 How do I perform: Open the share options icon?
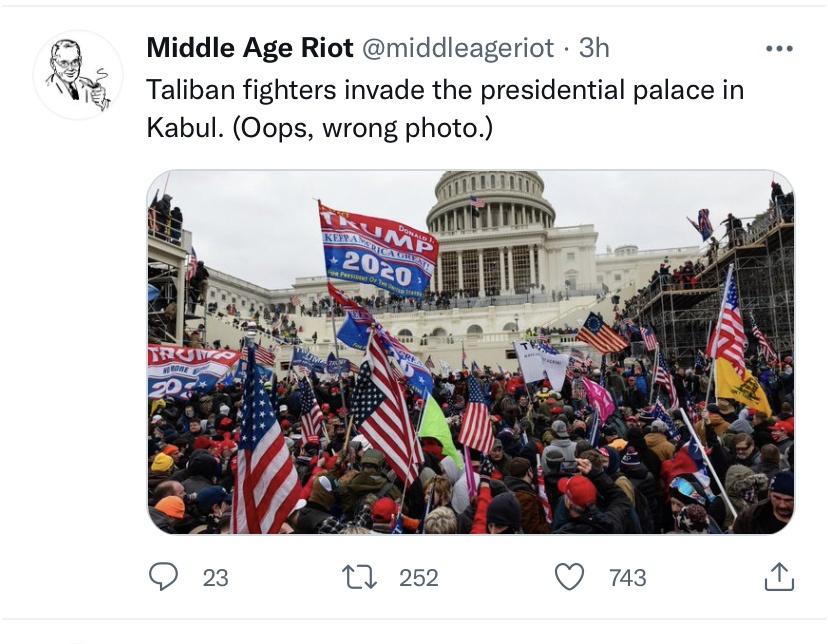point(779,577)
